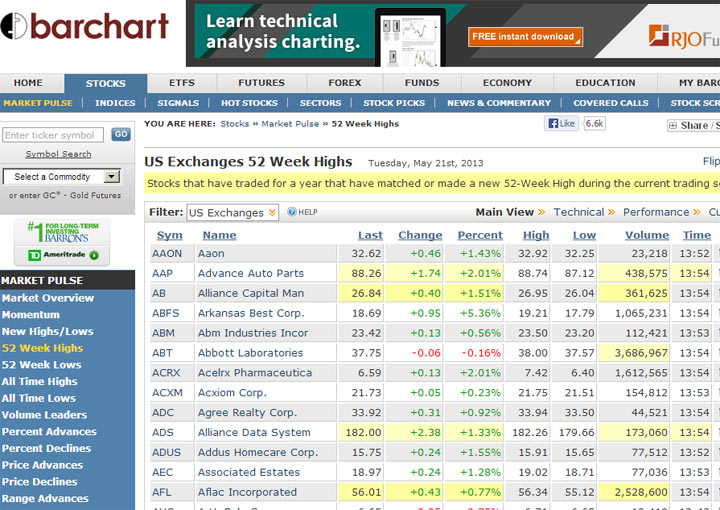Click the Alliance Data System name link
Image resolution: width=720 pixels, height=510 pixels.
(254, 432)
